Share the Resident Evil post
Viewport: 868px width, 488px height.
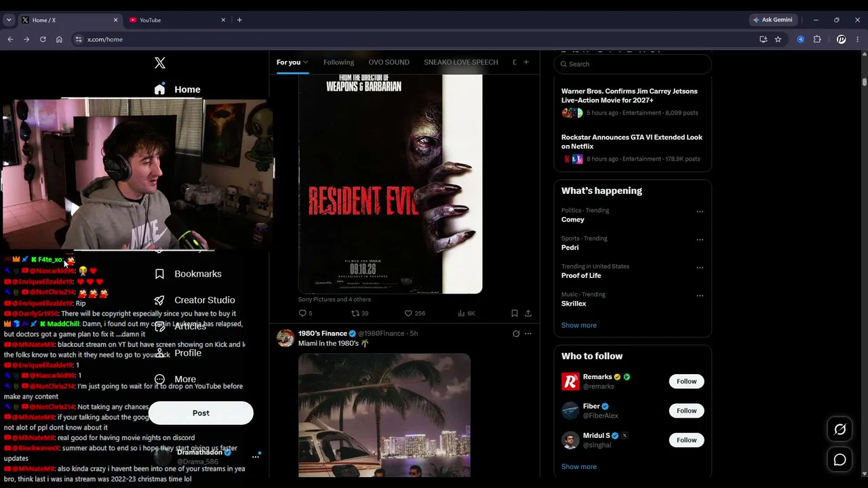528,313
